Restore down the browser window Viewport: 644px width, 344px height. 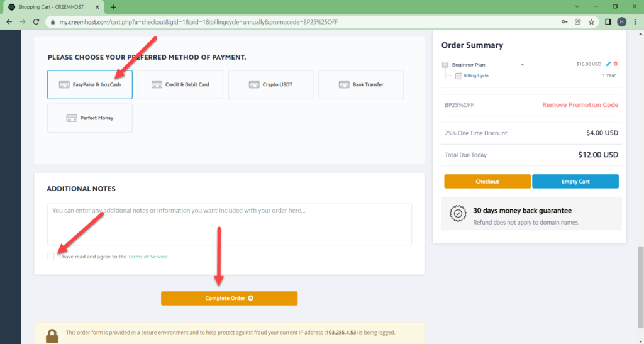point(615,6)
